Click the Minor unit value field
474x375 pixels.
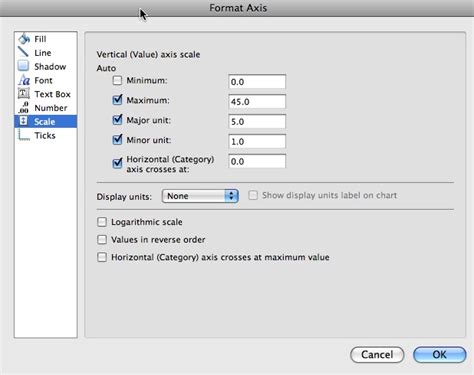[257, 142]
